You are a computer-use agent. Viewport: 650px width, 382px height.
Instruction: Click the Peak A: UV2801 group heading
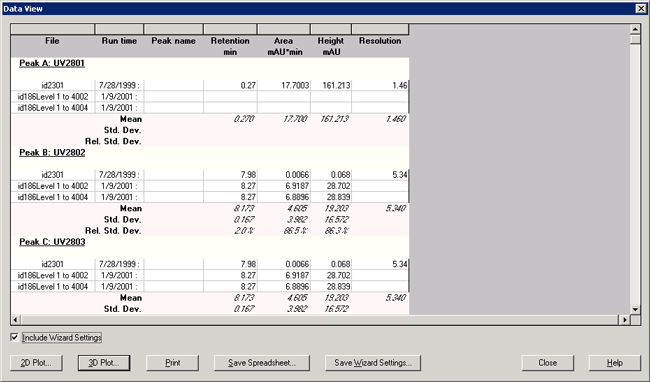click(x=52, y=63)
